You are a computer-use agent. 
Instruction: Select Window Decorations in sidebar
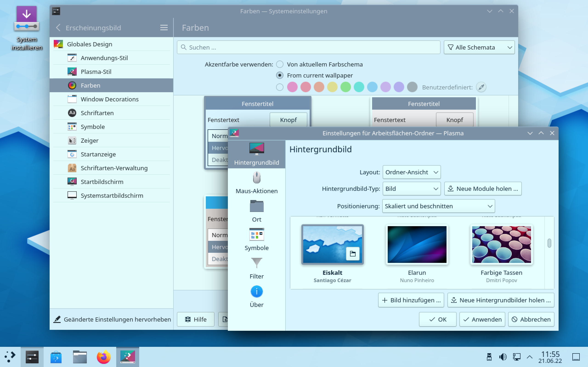pyautogui.click(x=109, y=99)
